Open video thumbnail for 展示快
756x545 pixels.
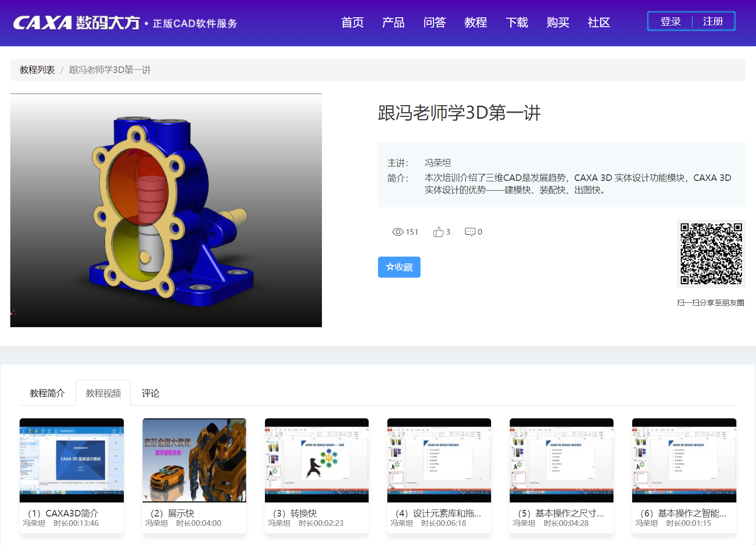pos(194,460)
